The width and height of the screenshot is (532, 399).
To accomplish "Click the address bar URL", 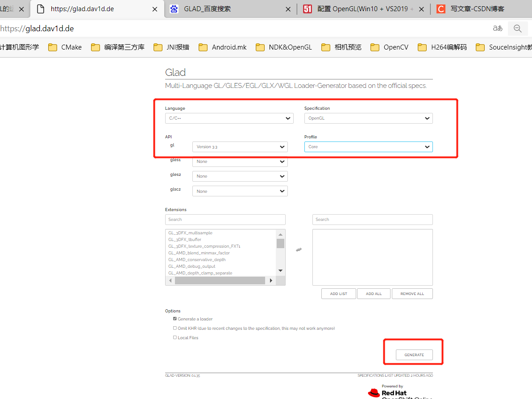I will pos(37,29).
